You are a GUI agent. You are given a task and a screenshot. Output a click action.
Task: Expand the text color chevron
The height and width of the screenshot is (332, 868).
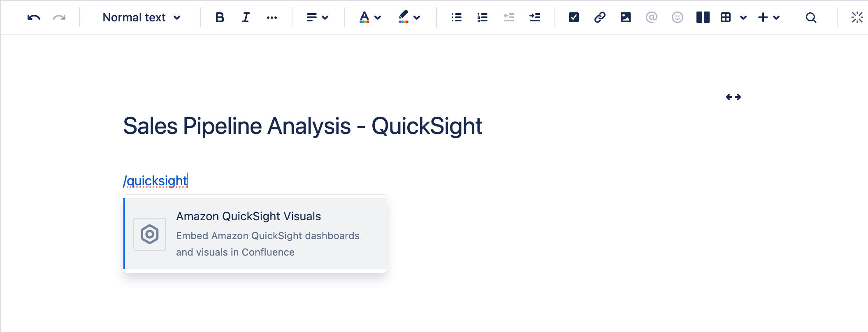(378, 18)
